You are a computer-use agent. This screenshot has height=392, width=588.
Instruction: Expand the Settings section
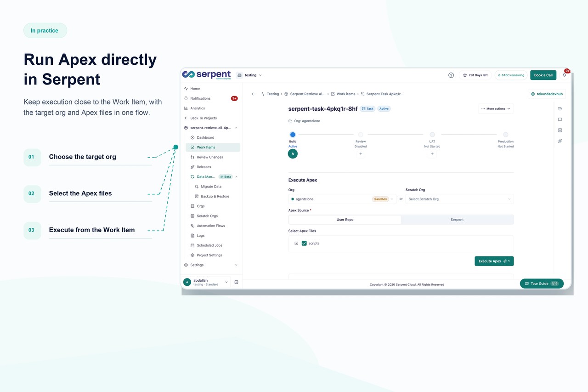236,265
